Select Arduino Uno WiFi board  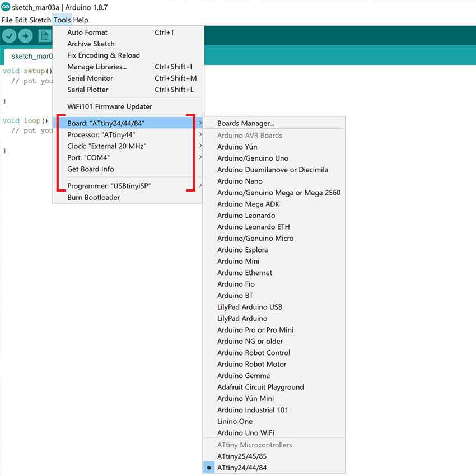pyautogui.click(x=274, y=432)
